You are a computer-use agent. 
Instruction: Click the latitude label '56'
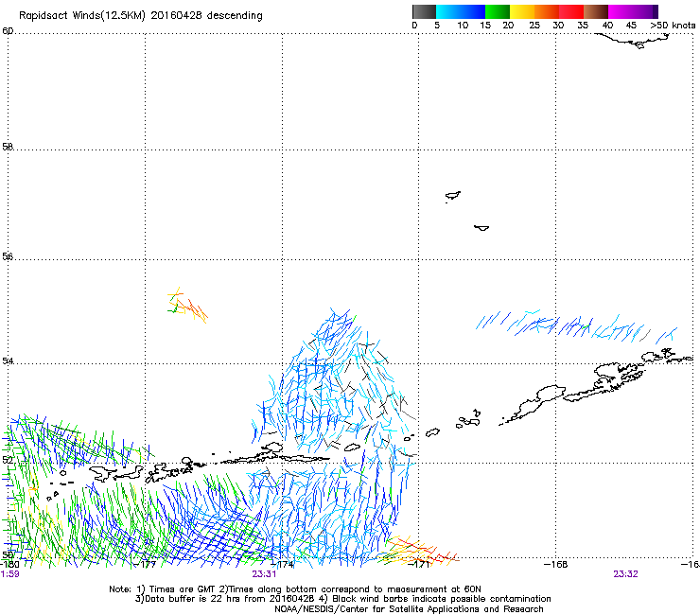[8, 256]
